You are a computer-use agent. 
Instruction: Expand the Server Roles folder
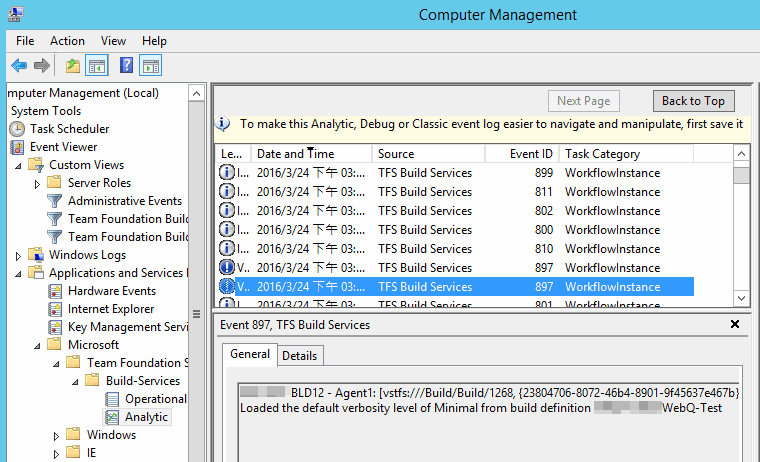[x=38, y=183]
